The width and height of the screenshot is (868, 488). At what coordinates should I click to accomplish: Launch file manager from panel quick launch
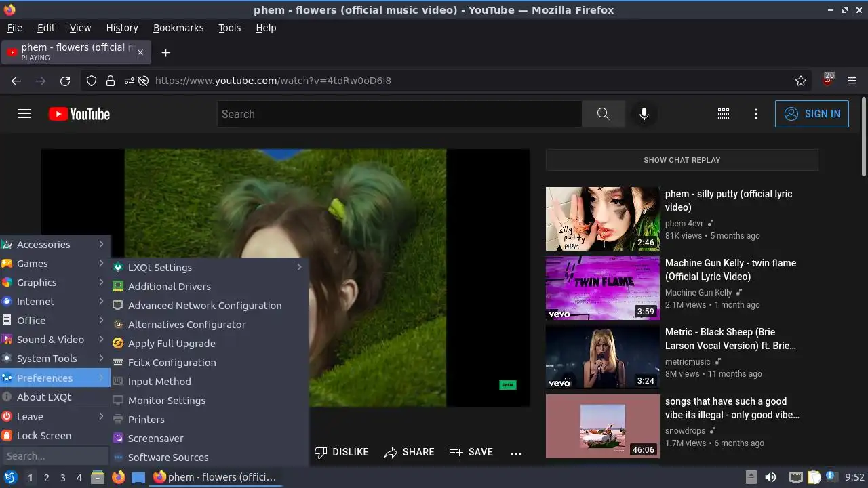pos(98,477)
